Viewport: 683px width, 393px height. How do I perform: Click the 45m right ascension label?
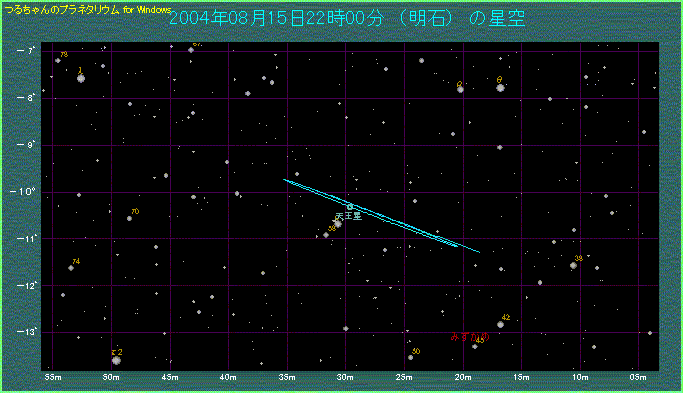170,377
